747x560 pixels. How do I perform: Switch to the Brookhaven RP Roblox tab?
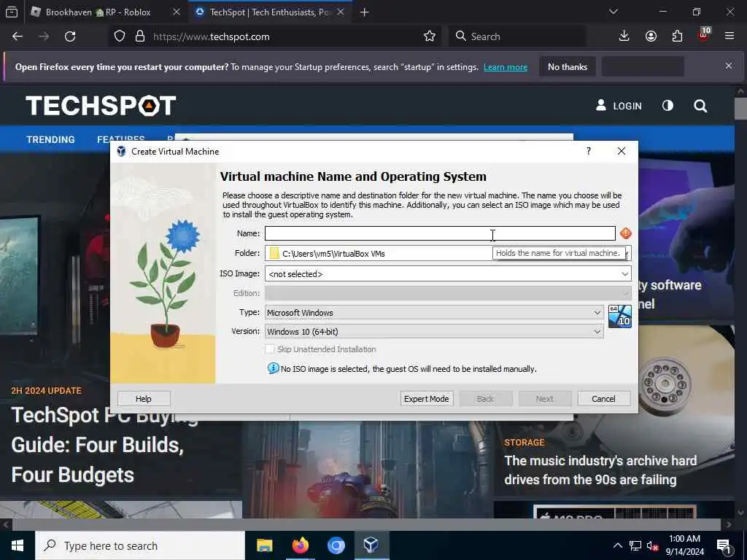98,12
